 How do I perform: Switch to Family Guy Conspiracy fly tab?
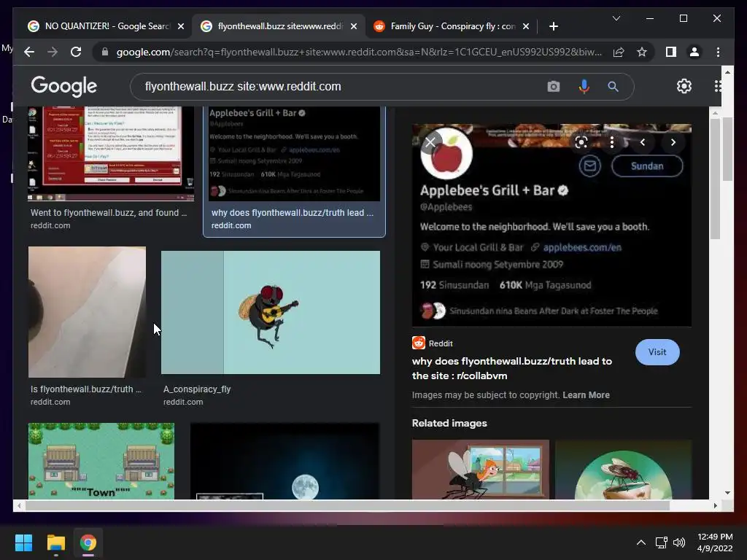tap(452, 26)
